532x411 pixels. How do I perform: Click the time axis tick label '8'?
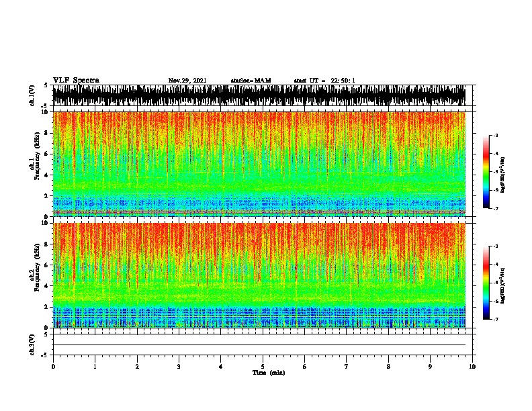point(388,367)
